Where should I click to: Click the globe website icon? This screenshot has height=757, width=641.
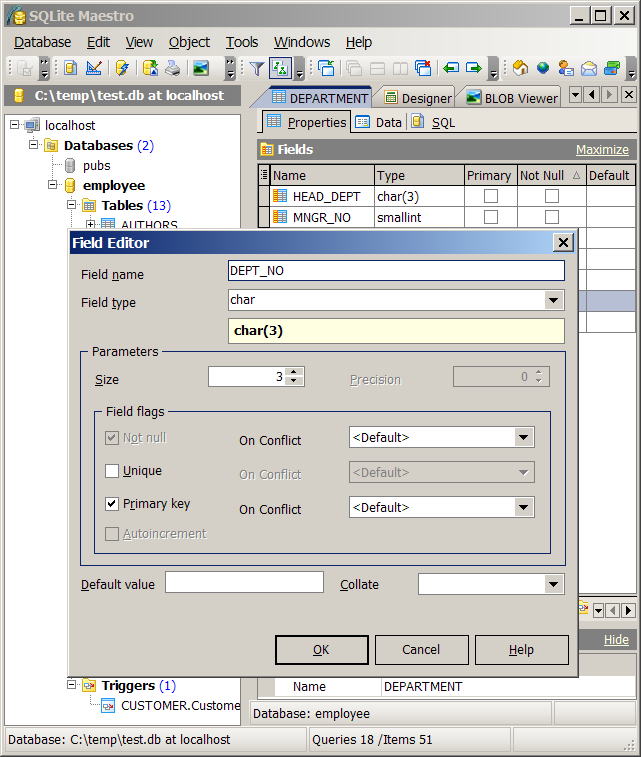click(x=543, y=68)
